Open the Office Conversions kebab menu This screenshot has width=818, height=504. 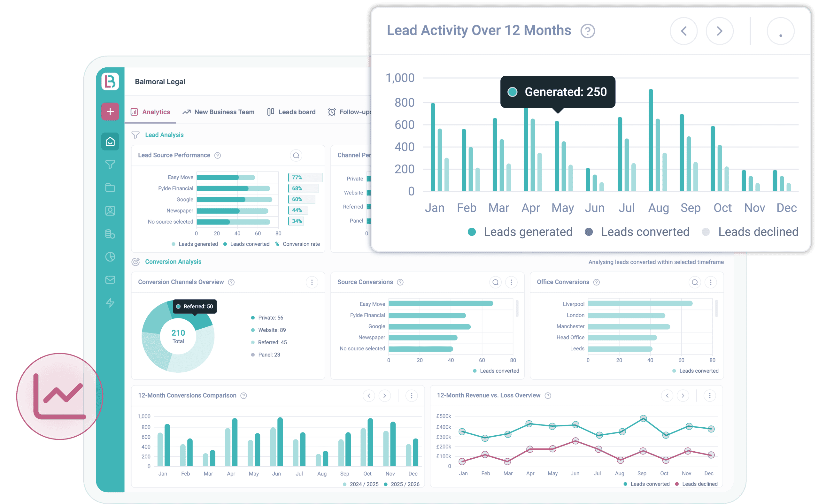(711, 282)
